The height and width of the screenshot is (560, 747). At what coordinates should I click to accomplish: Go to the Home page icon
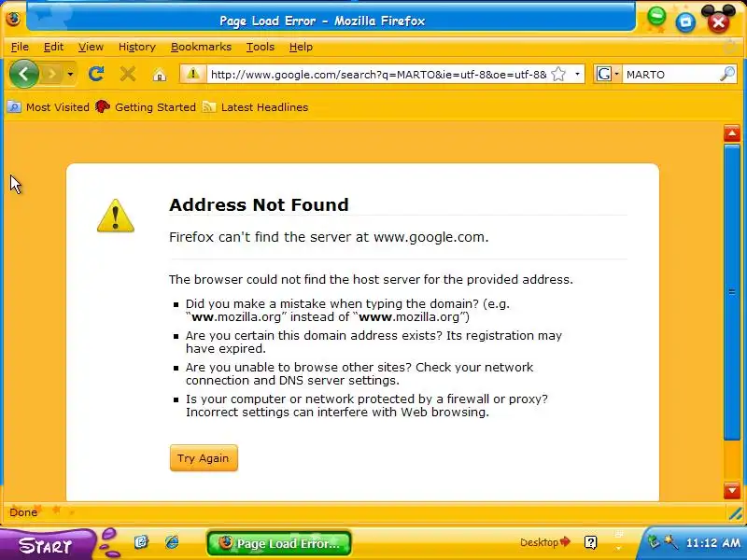coord(160,75)
